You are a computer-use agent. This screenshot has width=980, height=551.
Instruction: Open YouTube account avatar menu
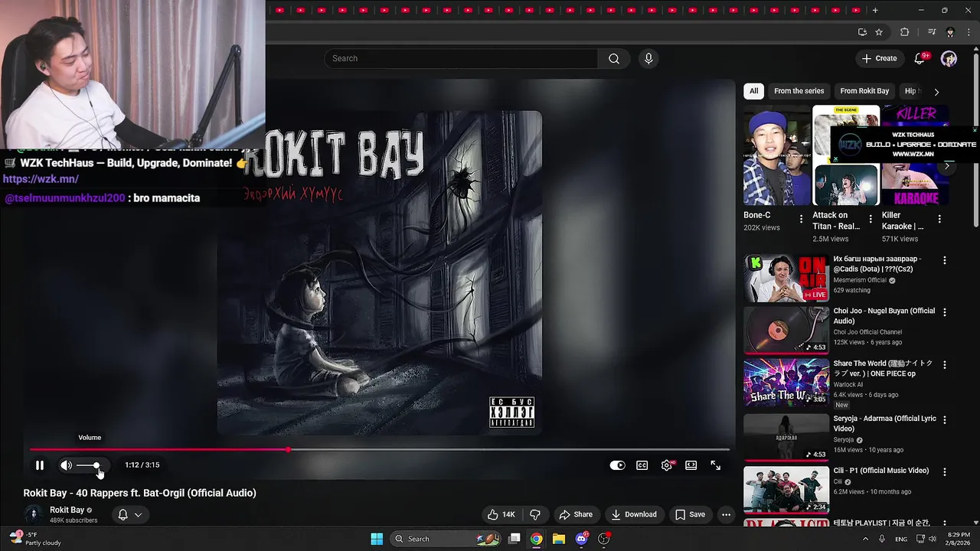click(949, 59)
